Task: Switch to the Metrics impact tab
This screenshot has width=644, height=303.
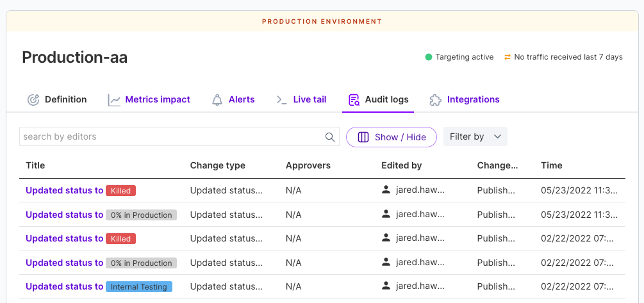Action: (158, 100)
